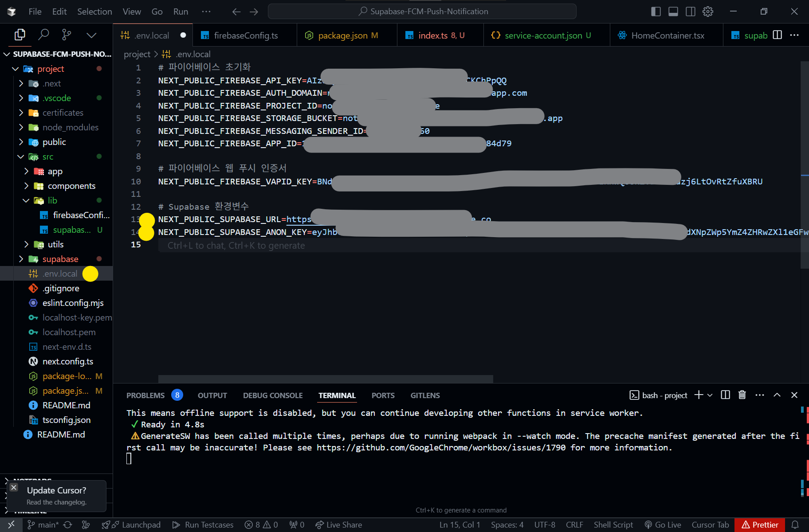Expand the supabase folder
The width and height of the screenshot is (809, 532).
(x=56, y=259)
